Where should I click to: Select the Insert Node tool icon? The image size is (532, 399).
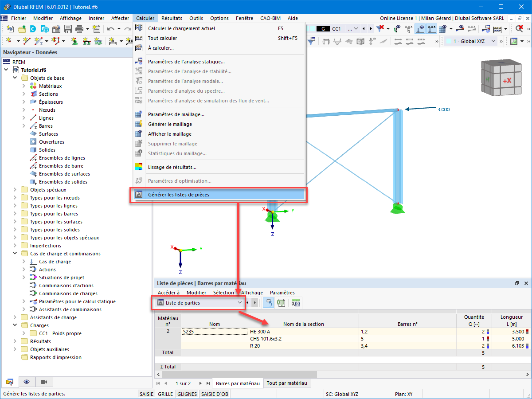point(9,40)
